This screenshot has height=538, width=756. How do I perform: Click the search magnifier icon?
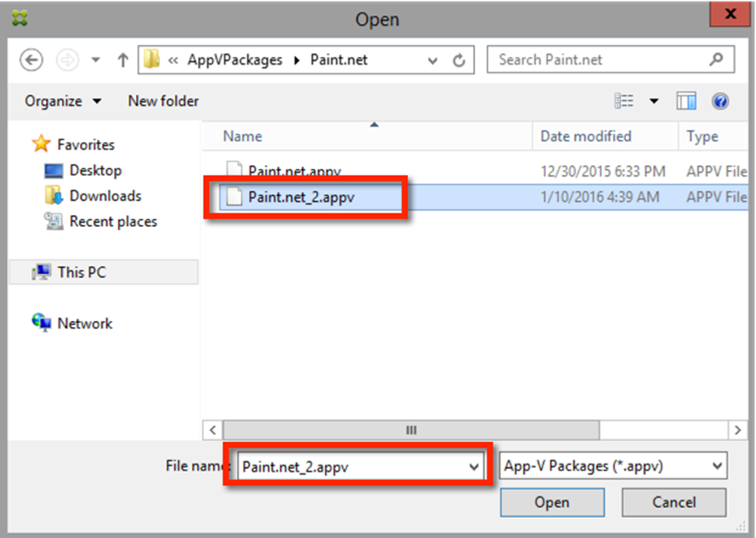[717, 59]
